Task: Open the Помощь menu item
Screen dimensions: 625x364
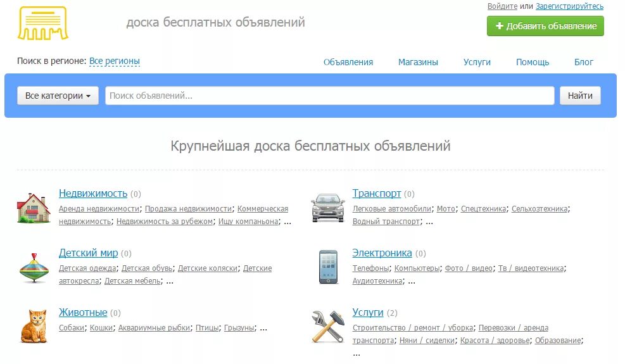Action: [532, 62]
